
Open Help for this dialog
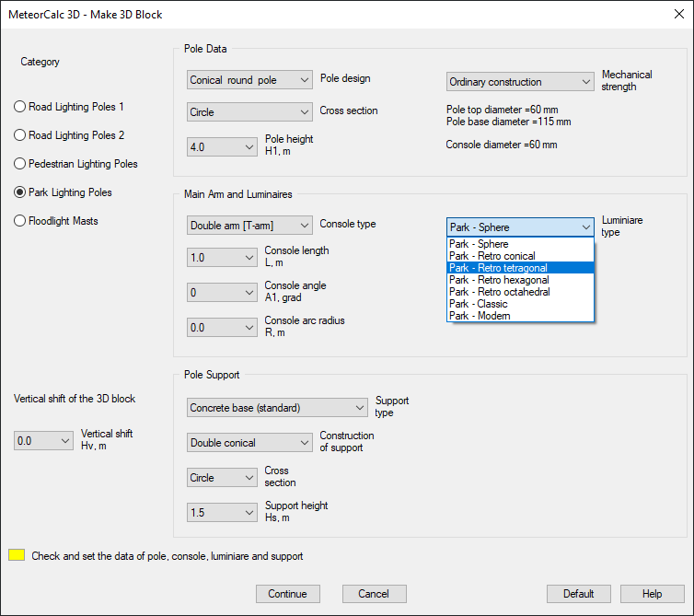652,594
